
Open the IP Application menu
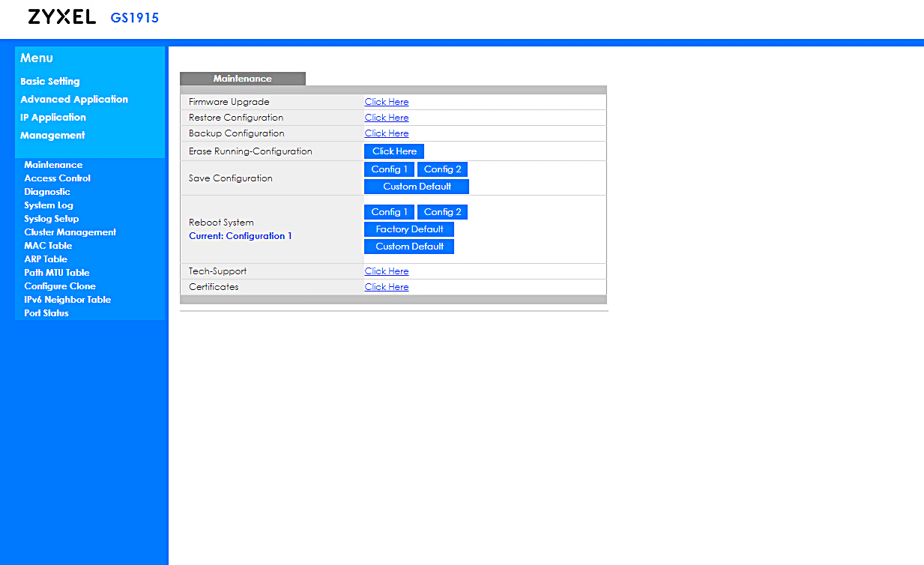point(53,117)
